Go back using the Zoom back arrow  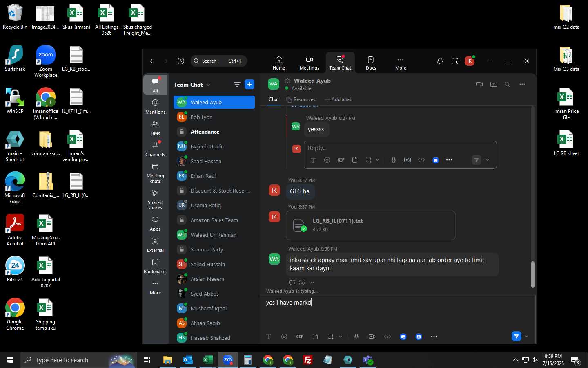pyautogui.click(x=151, y=61)
